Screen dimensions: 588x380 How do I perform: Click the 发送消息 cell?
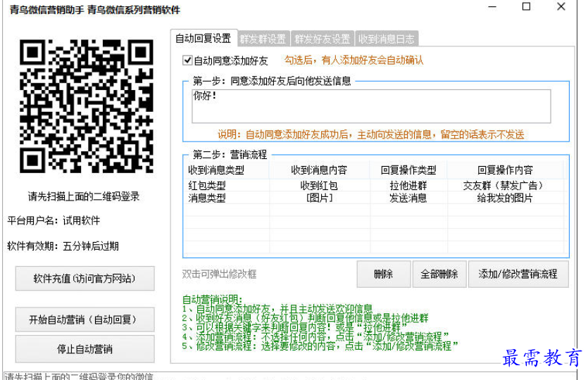tap(408, 198)
